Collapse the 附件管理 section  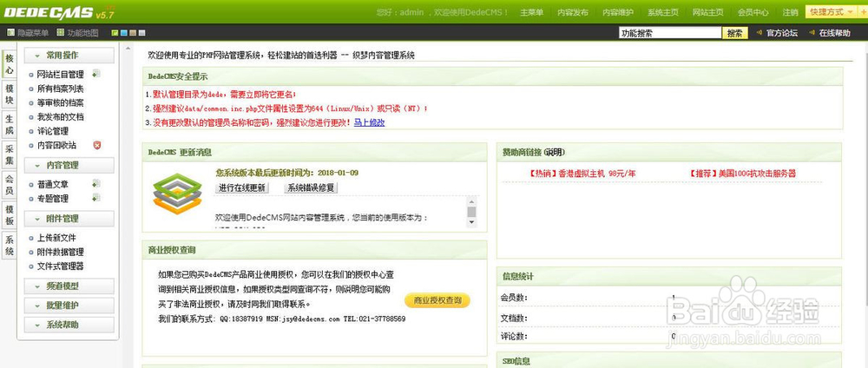(69, 219)
